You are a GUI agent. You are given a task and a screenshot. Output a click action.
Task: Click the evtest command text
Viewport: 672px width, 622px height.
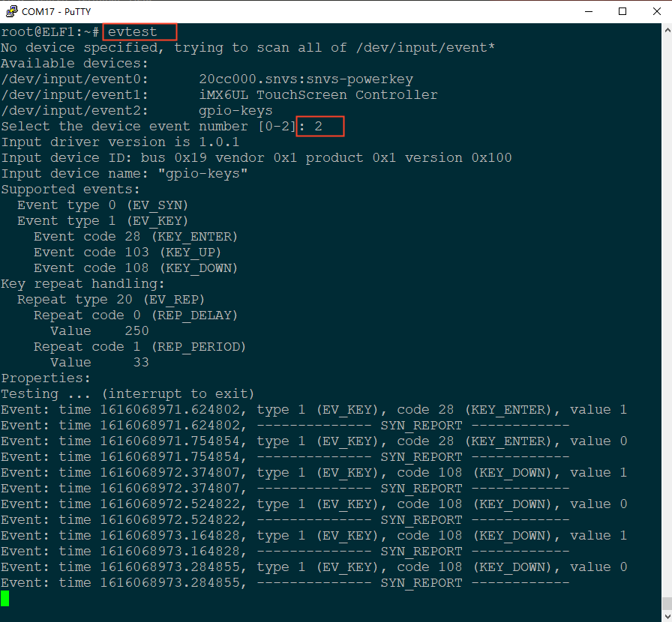coord(133,32)
